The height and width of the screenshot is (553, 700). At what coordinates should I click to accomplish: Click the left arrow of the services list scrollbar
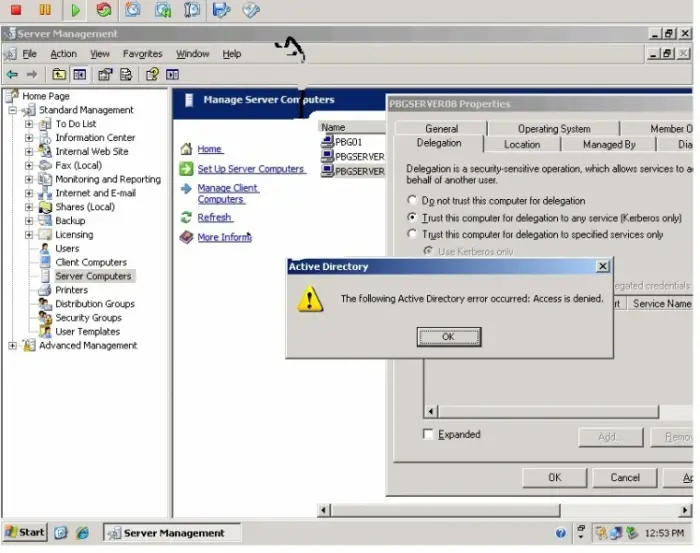[x=431, y=411]
